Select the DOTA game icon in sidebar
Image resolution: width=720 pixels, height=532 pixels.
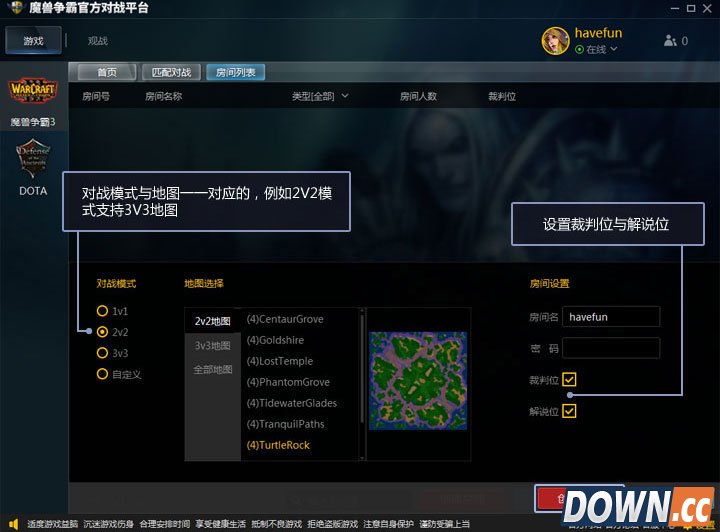click(x=33, y=158)
